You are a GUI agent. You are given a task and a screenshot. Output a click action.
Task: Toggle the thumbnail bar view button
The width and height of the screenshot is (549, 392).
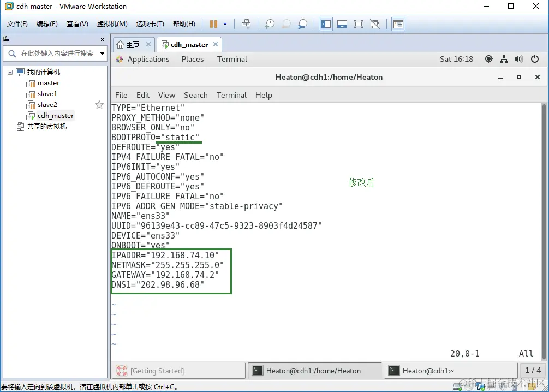[342, 24]
